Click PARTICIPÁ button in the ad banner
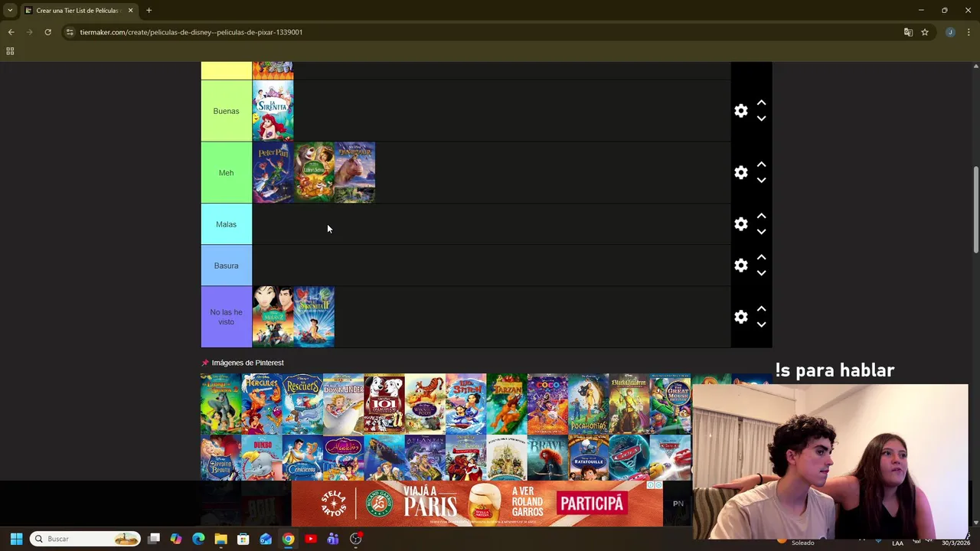Viewport: 980px width, 551px height. pyautogui.click(x=591, y=504)
